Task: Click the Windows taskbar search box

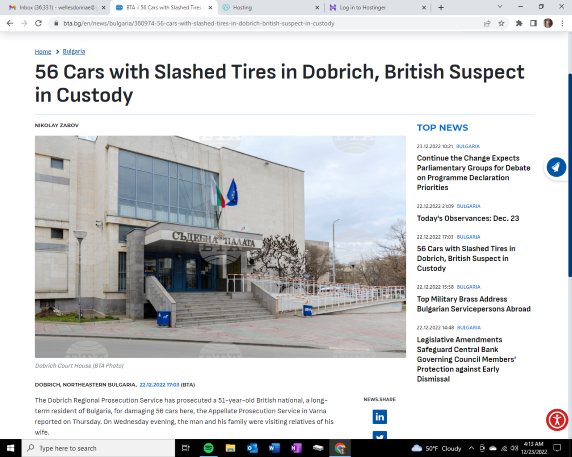Action: [98, 448]
